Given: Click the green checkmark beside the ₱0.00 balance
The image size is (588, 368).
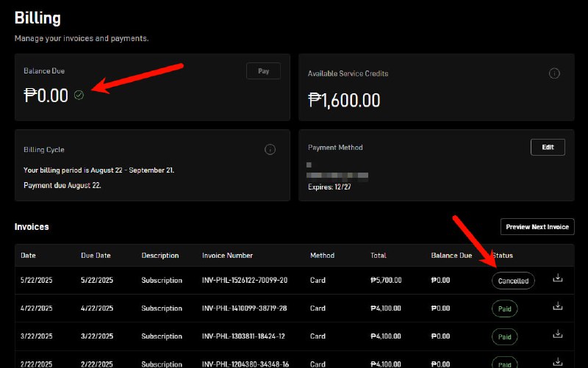Looking at the screenshot, I should pos(79,95).
